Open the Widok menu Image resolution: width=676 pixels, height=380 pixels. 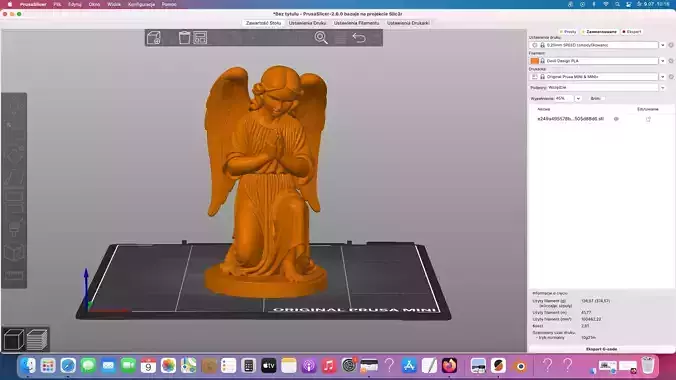point(114,4)
